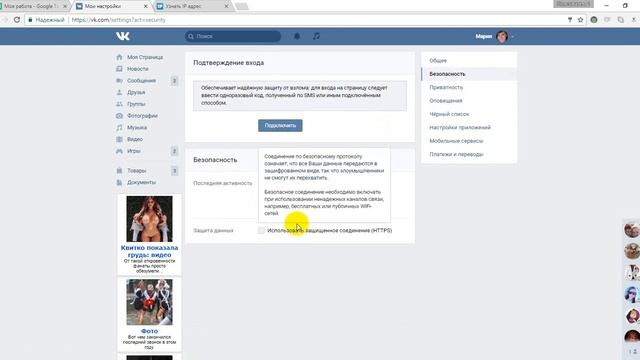
Task: Select Безопасность settings tab
Action: click(x=469, y=74)
